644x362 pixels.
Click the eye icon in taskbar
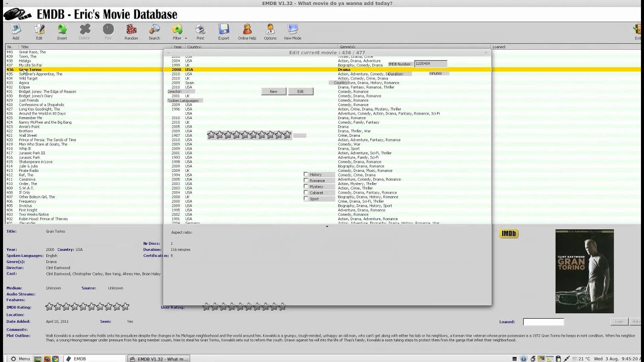[47, 358]
